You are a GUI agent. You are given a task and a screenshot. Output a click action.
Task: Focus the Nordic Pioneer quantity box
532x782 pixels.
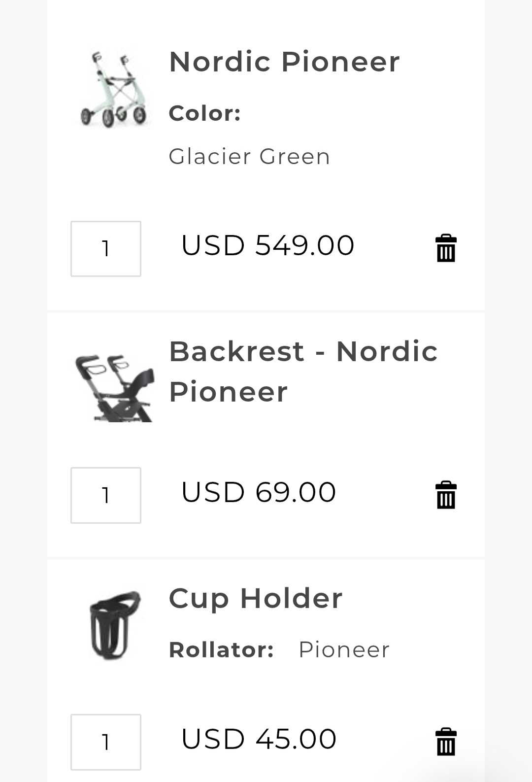(106, 248)
